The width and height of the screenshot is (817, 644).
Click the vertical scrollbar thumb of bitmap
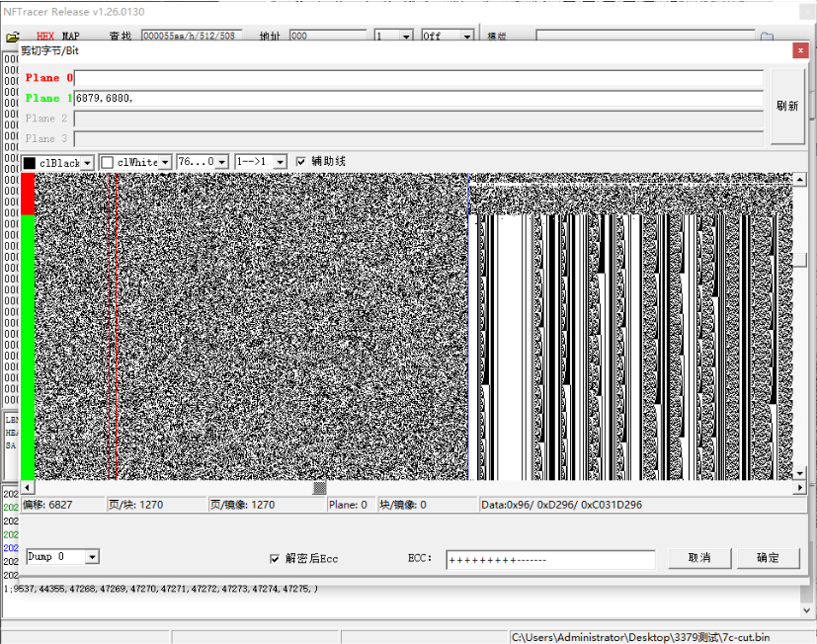click(x=800, y=259)
